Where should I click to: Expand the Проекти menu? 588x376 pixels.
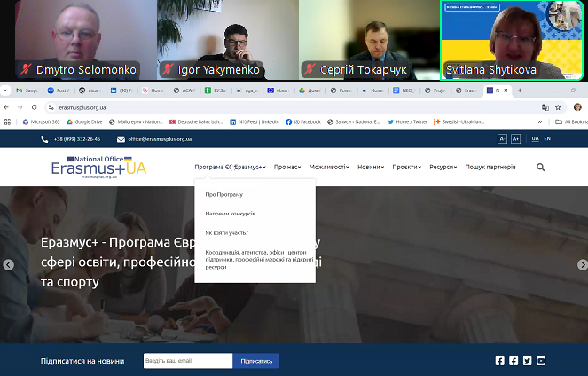point(406,167)
